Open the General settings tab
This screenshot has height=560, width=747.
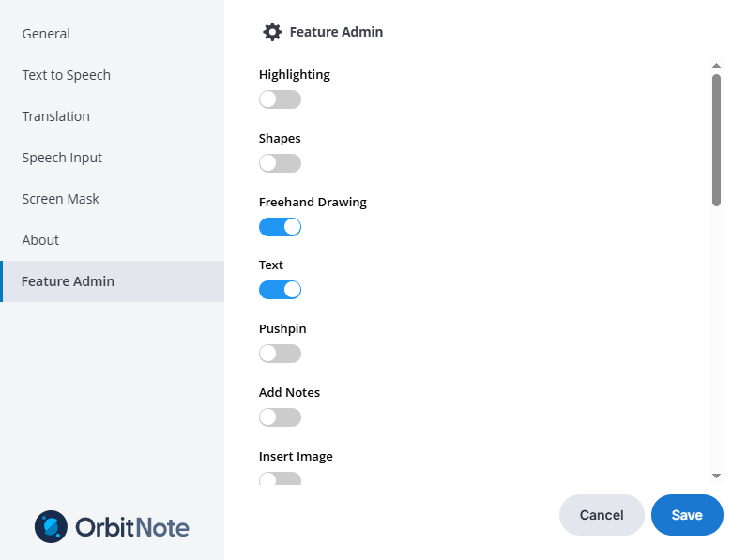(x=46, y=34)
